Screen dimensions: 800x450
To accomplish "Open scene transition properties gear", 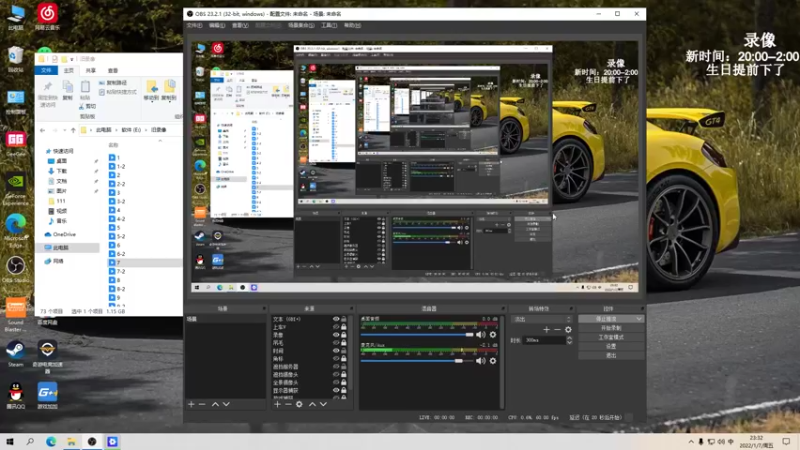I will pos(568,330).
